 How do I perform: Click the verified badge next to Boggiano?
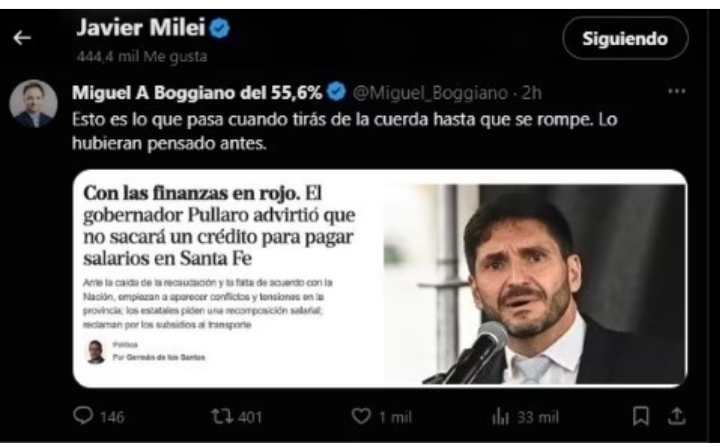coord(336,92)
